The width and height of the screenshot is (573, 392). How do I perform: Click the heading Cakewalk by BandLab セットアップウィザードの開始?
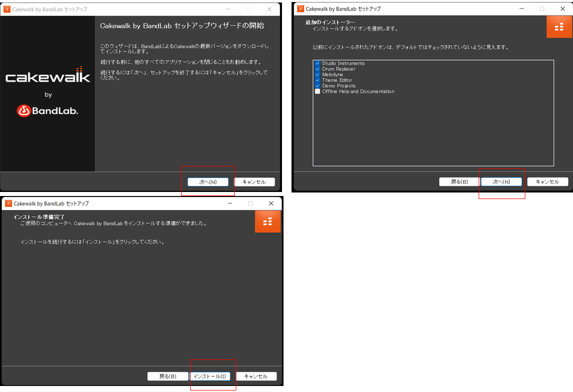182,26
